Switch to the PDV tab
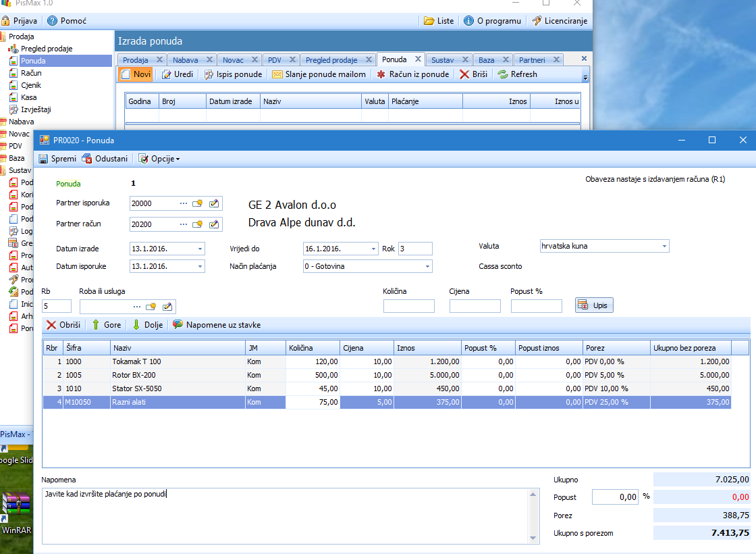Screen dimensions: 756x554 (x=274, y=60)
